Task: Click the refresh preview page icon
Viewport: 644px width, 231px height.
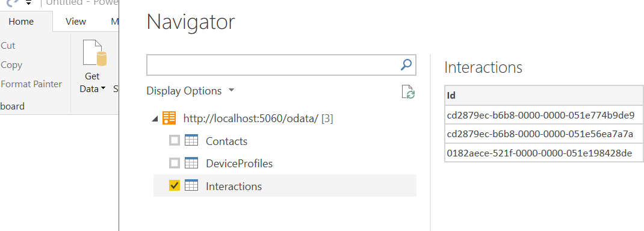Action: coord(408,91)
